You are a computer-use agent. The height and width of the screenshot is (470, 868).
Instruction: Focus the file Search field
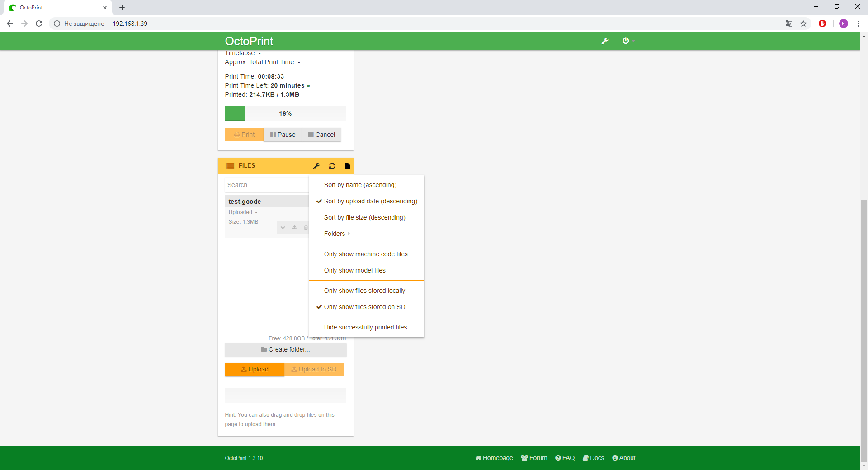[267, 185]
